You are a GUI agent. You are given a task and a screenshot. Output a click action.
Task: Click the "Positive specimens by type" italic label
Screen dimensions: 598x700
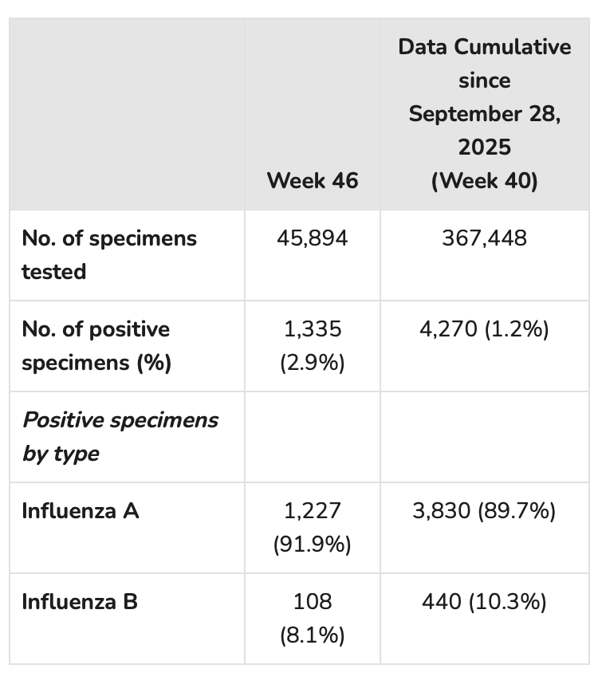[x=120, y=436]
